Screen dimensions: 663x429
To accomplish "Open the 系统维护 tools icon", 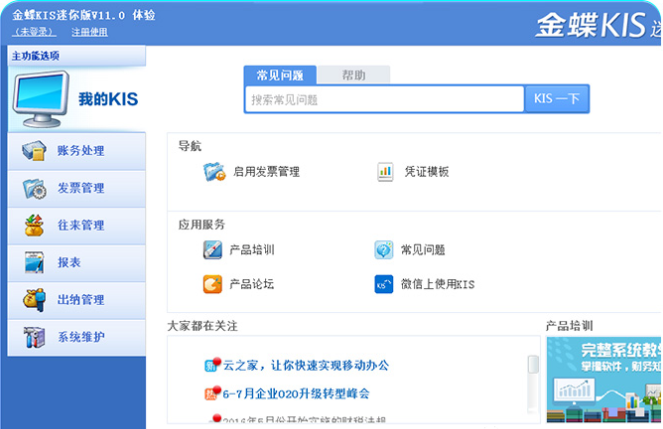I will [34, 337].
